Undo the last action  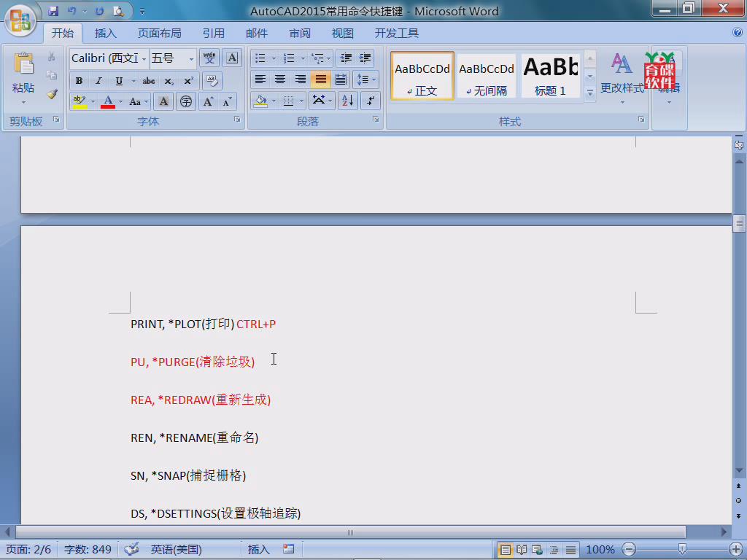[x=72, y=11]
